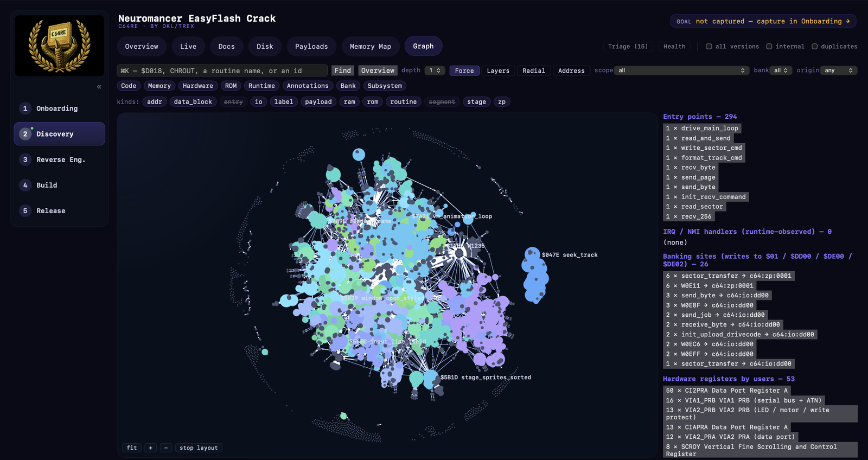This screenshot has height=460, width=868.
Task: Open the depth stepper dropdown
Action: pos(435,71)
